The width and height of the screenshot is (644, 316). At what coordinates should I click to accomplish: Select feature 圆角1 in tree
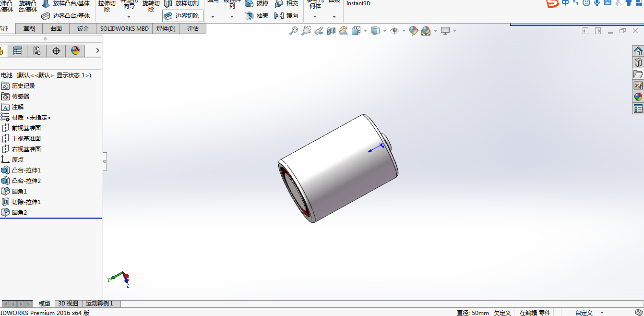pyautogui.click(x=14, y=192)
